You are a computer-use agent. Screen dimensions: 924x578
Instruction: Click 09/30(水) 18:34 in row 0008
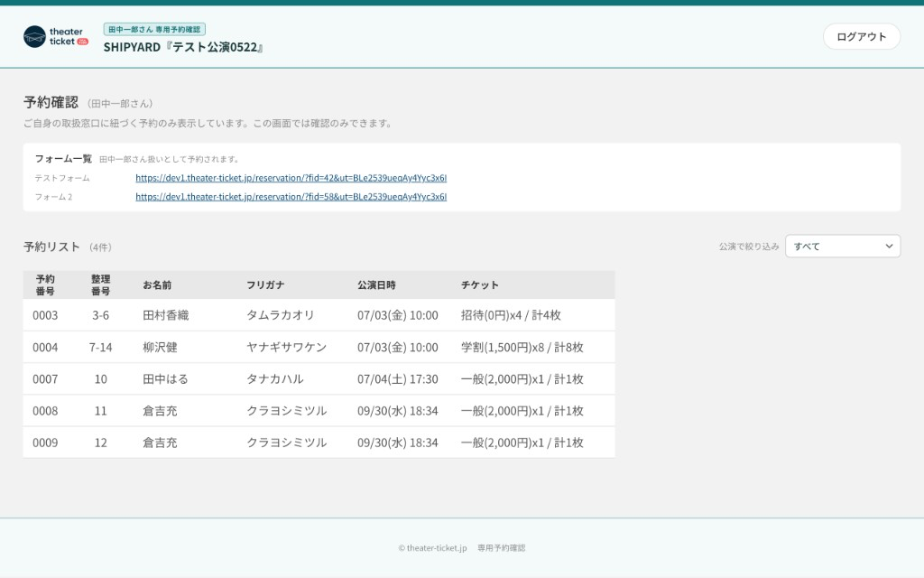click(x=398, y=411)
